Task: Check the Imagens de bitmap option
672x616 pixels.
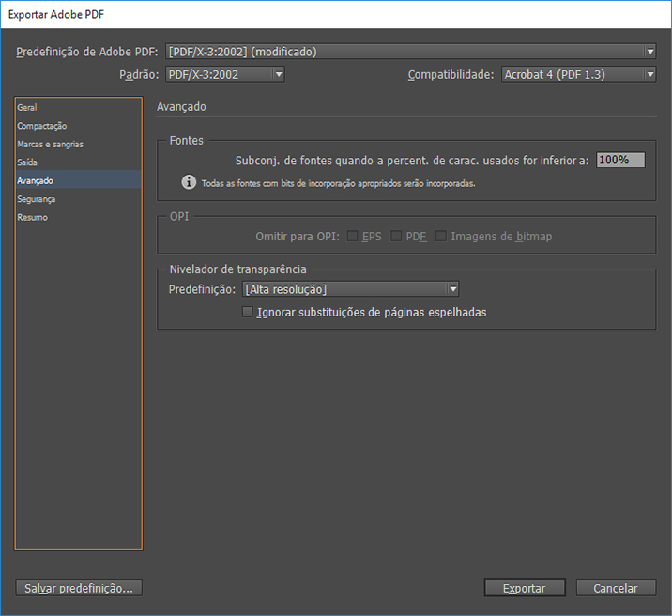Action: (x=440, y=237)
